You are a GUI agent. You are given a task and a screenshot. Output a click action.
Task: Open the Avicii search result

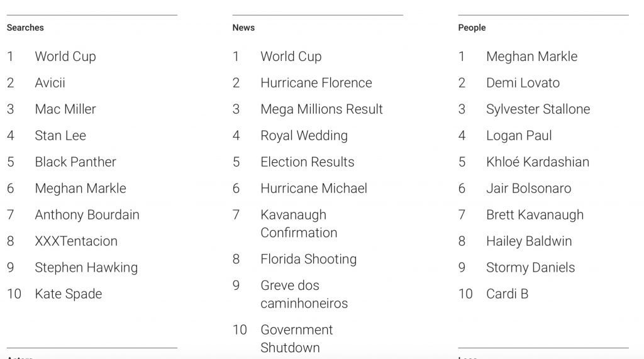point(50,83)
